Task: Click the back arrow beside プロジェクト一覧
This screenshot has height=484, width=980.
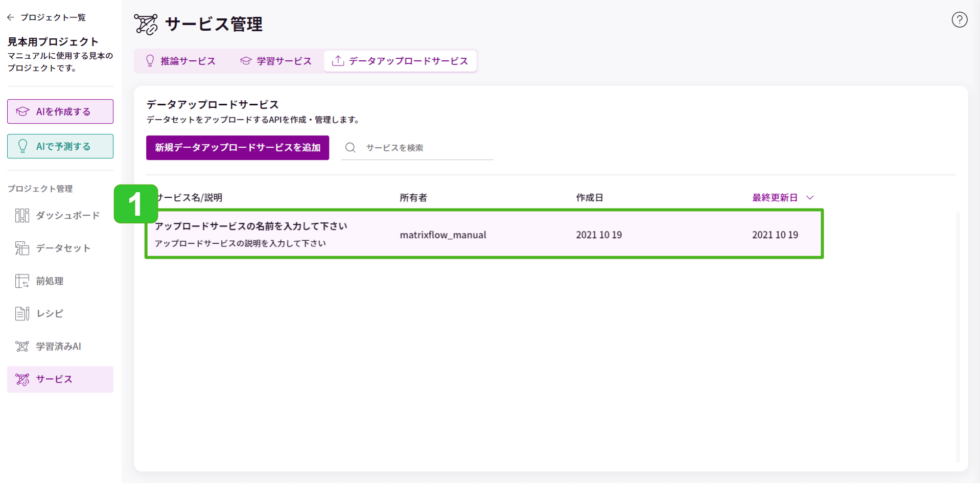Action: click(x=11, y=17)
